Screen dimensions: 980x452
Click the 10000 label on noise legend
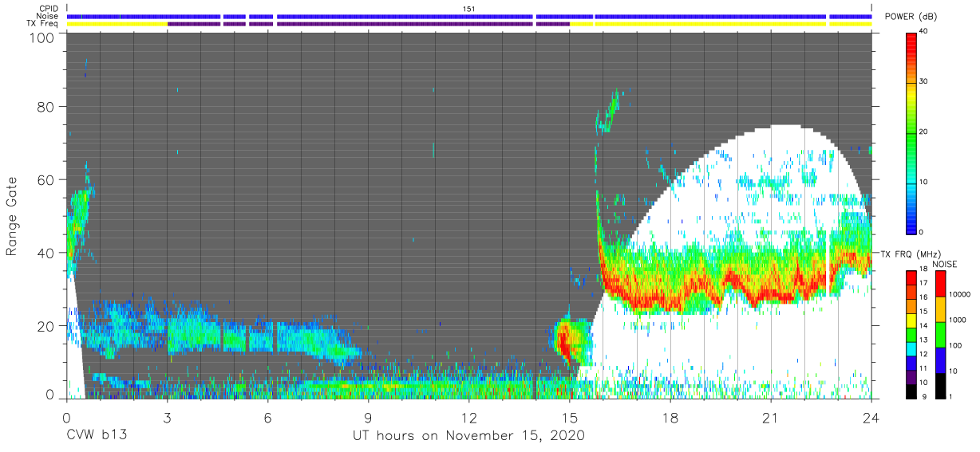click(x=961, y=293)
